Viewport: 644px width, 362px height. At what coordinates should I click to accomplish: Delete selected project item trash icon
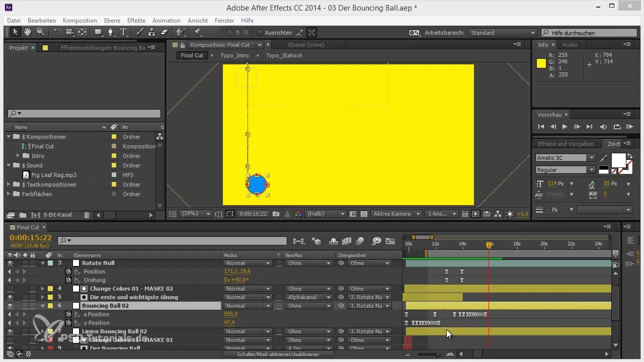(87, 215)
